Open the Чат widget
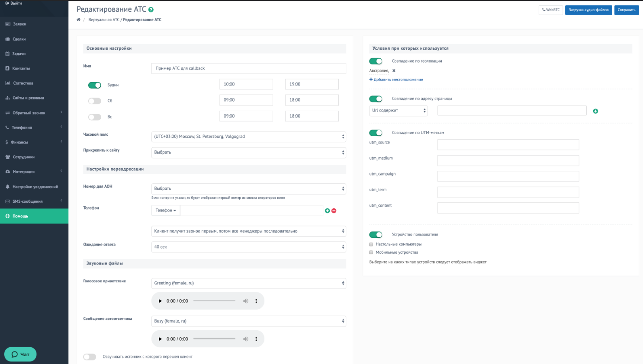Image resolution: width=643 pixels, height=364 pixels. pos(20,354)
